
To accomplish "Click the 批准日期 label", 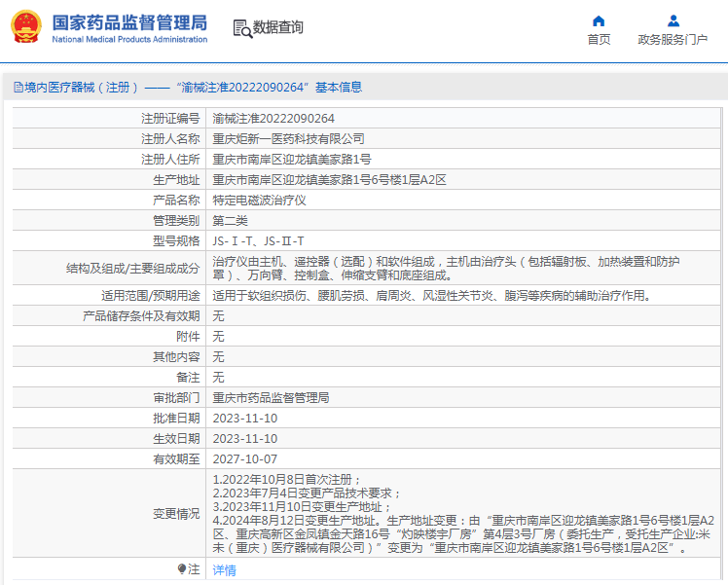I will 176,419.
